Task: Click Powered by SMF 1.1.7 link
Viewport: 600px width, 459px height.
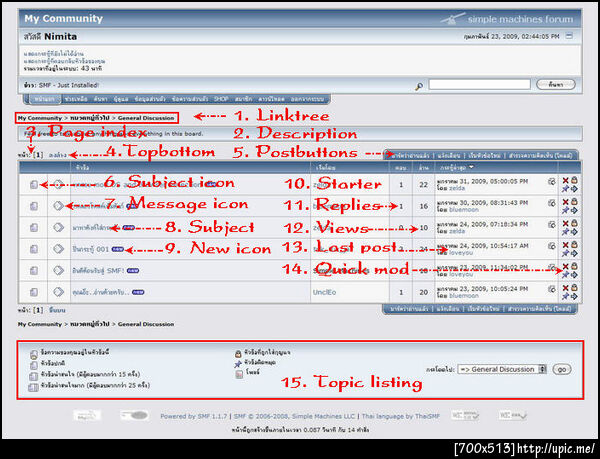Action: click(x=194, y=416)
